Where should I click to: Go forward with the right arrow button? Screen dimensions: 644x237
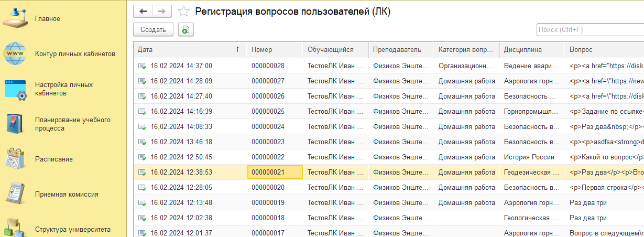162,11
